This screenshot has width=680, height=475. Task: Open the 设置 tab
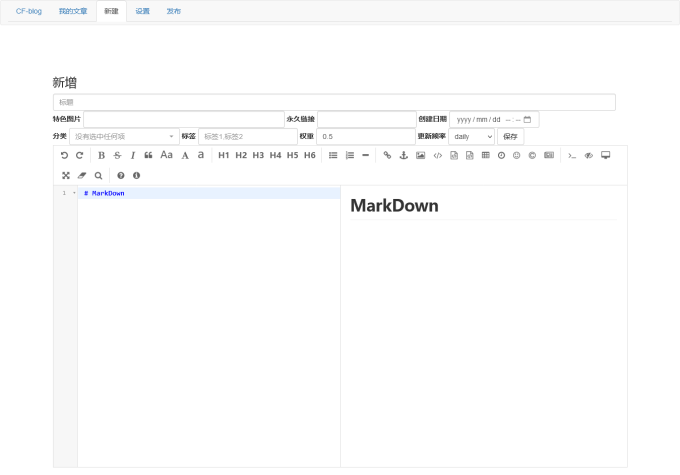click(142, 12)
